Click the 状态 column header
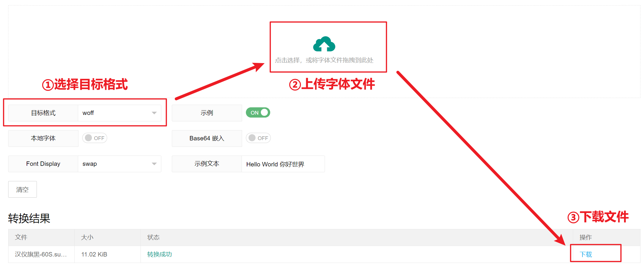The width and height of the screenshot is (644, 267). coord(153,237)
